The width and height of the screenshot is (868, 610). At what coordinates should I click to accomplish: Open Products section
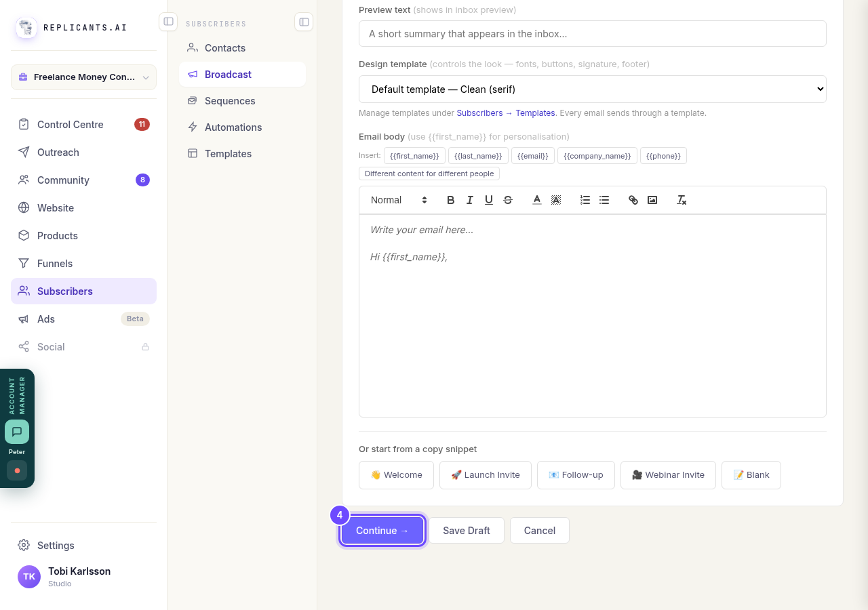[83, 236]
